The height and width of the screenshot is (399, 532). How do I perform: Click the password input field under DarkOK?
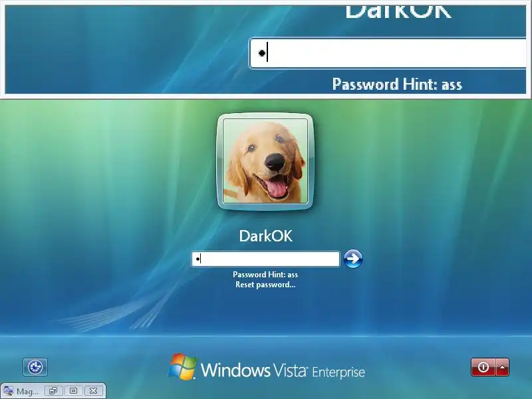(265, 259)
